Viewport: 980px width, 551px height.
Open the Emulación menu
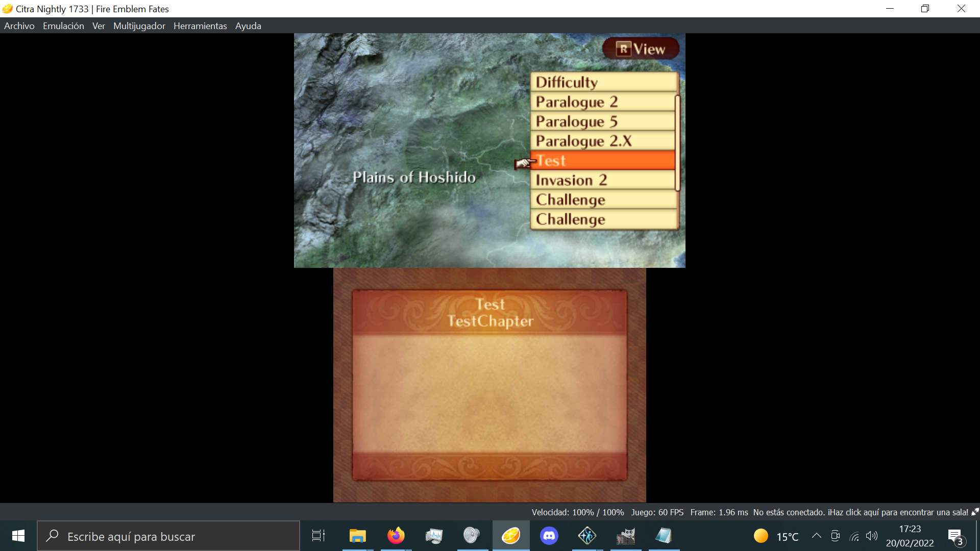pos(63,26)
